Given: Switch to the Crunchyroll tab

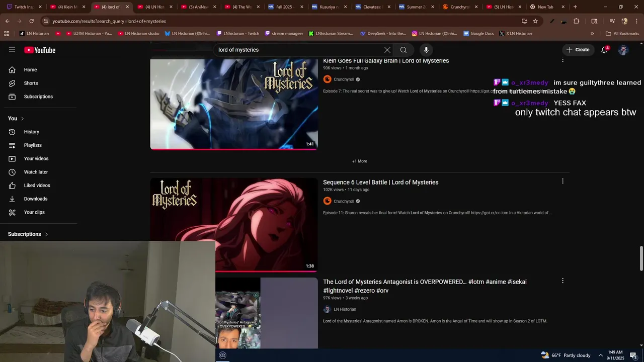Looking at the screenshot, I should coord(459,7).
